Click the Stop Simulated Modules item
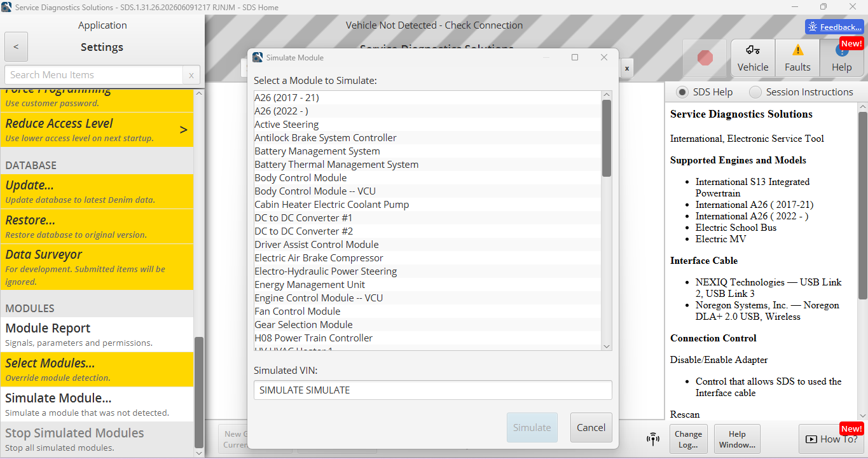This screenshot has width=868, height=459. coord(97,439)
